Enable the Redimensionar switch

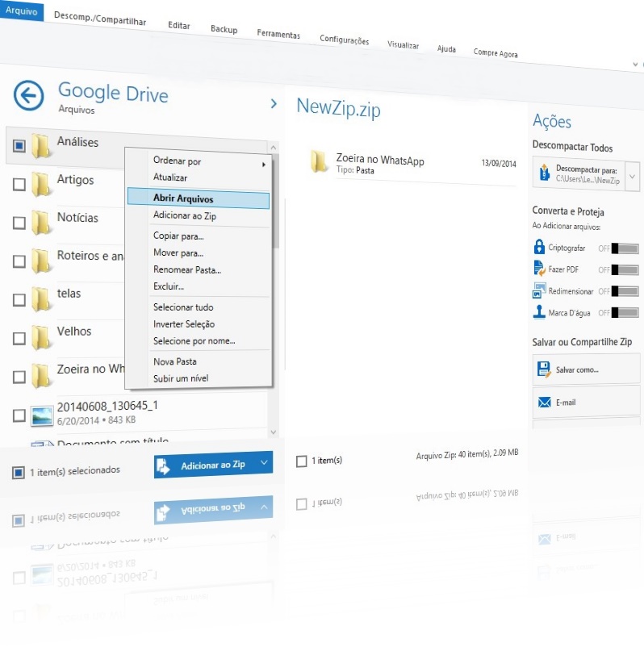pyautogui.click(x=625, y=291)
